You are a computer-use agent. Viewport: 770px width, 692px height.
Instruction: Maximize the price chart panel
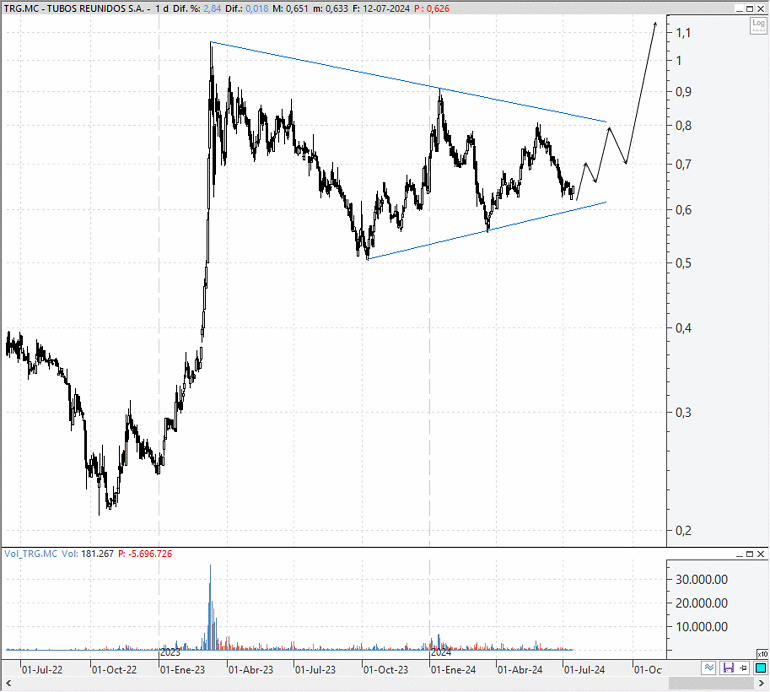pos(750,9)
